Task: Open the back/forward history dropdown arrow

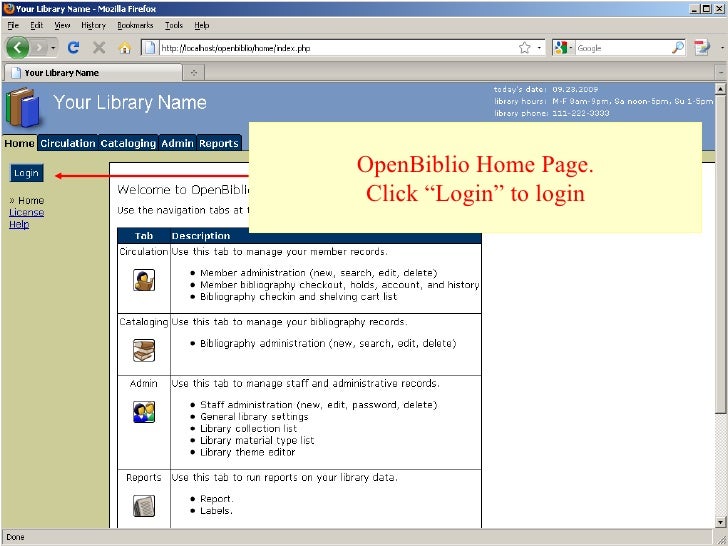Action: pyautogui.click(x=53, y=48)
